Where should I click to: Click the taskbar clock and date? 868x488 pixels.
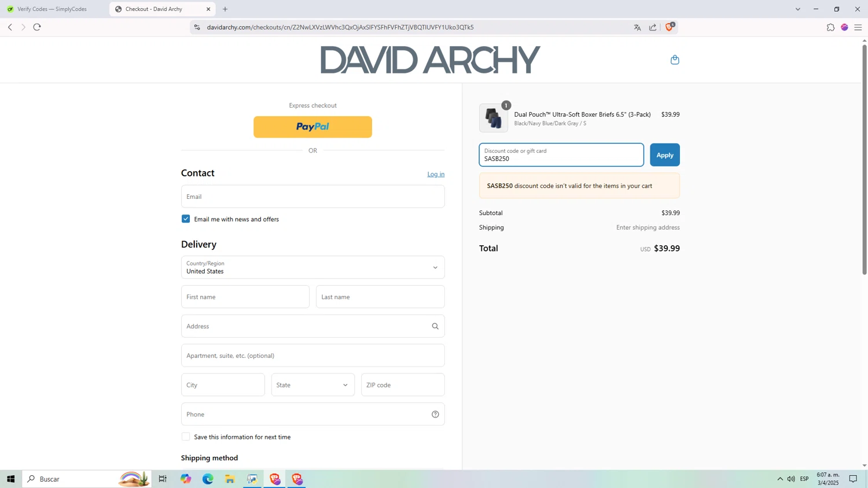tap(827, 479)
